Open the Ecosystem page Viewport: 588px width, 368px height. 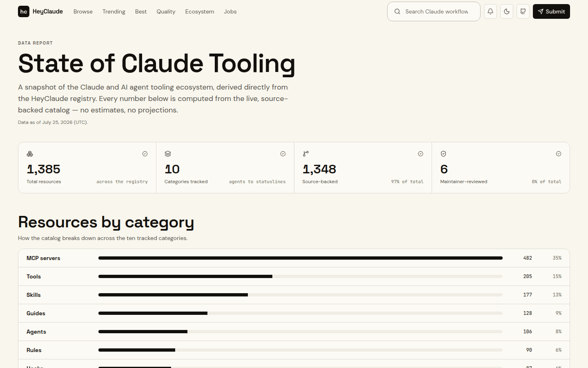pyautogui.click(x=200, y=11)
